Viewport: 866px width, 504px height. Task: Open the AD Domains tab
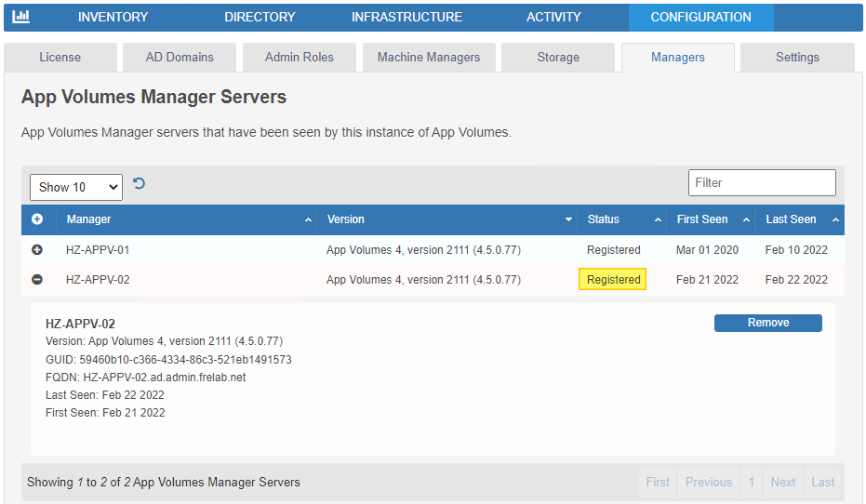coord(180,58)
